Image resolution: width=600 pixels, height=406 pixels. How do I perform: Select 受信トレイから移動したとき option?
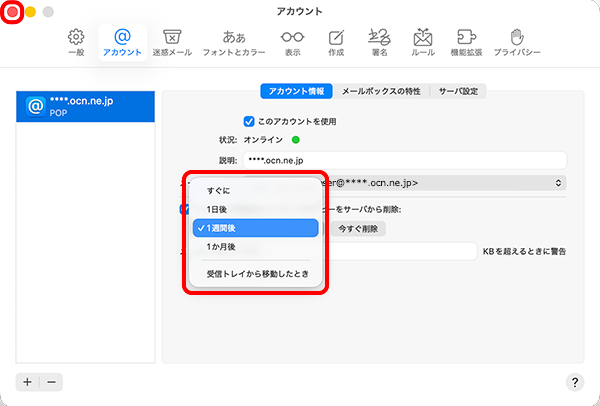point(257,273)
